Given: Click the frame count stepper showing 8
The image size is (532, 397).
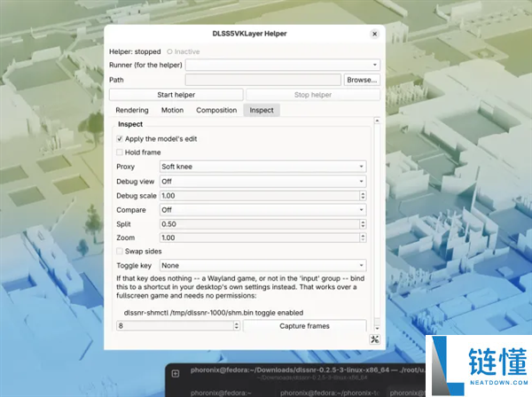Looking at the screenshot, I should point(237,326).
